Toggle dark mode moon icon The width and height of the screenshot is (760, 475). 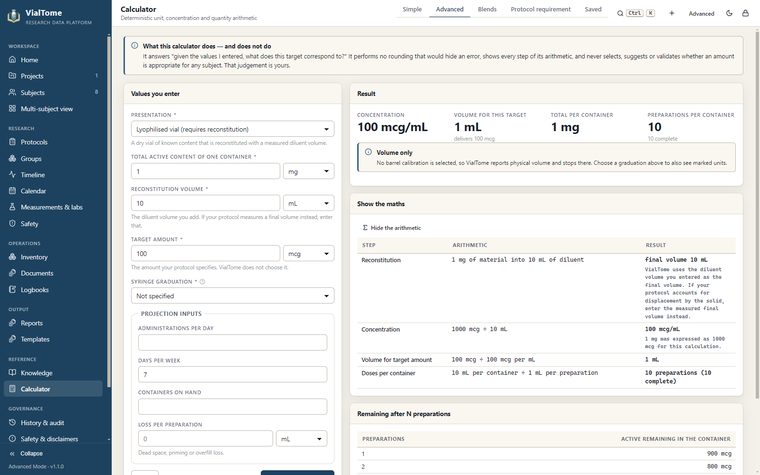coord(729,14)
